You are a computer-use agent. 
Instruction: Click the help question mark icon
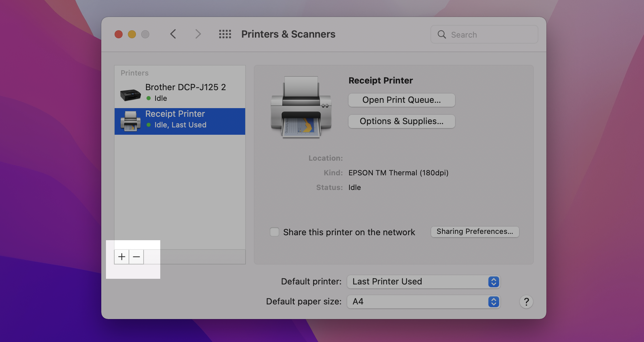pyautogui.click(x=526, y=302)
